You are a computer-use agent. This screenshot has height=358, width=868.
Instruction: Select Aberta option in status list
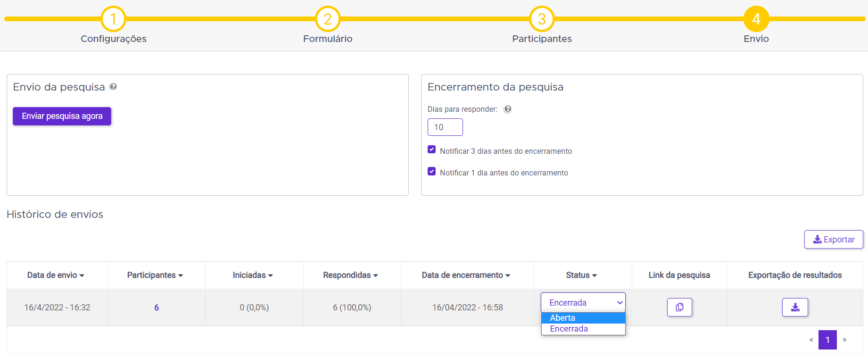point(583,318)
